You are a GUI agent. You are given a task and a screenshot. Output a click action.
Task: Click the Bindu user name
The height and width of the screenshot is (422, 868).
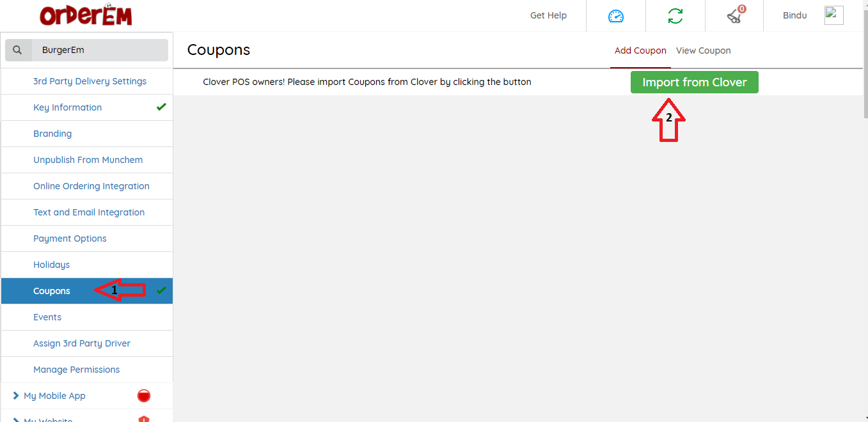pyautogui.click(x=794, y=15)
